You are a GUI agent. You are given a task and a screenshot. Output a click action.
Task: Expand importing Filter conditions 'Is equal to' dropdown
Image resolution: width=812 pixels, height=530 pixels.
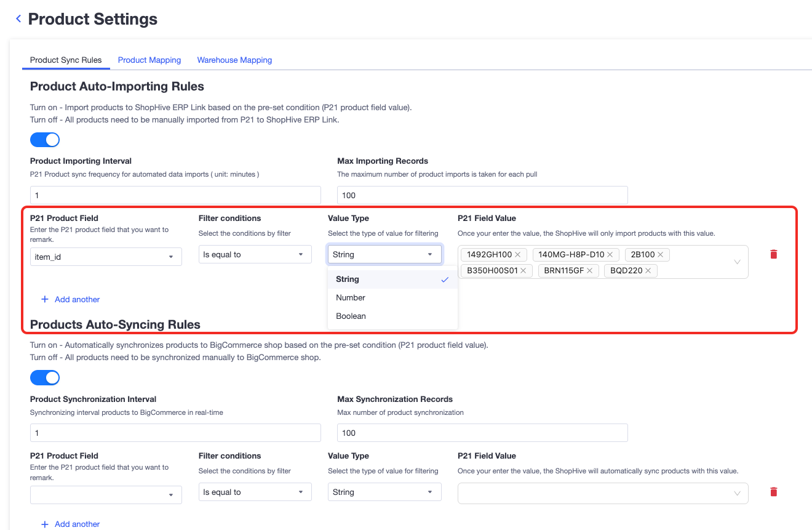click(x=255, y=254)
